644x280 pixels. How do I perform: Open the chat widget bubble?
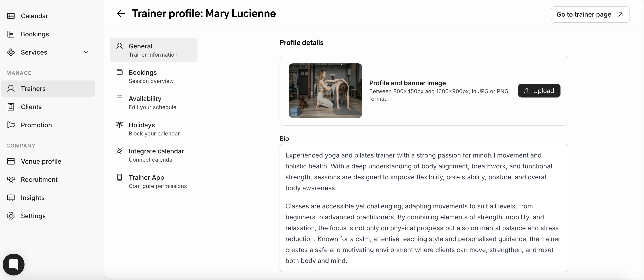pos(13,264)
